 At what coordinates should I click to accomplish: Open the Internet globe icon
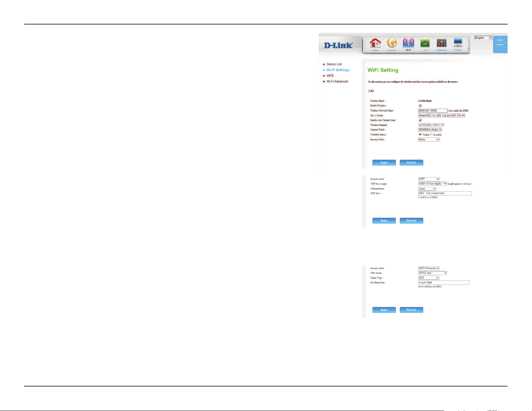(392, 43)
